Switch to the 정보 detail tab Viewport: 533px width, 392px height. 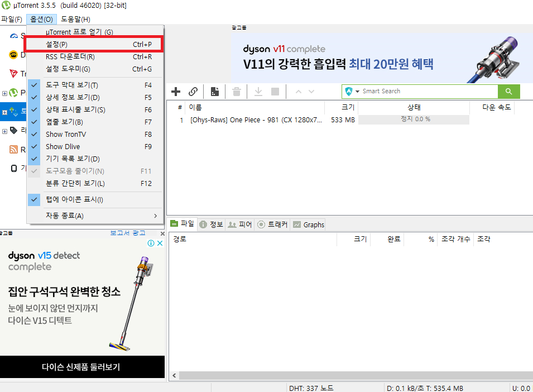[x=211, y=224]
